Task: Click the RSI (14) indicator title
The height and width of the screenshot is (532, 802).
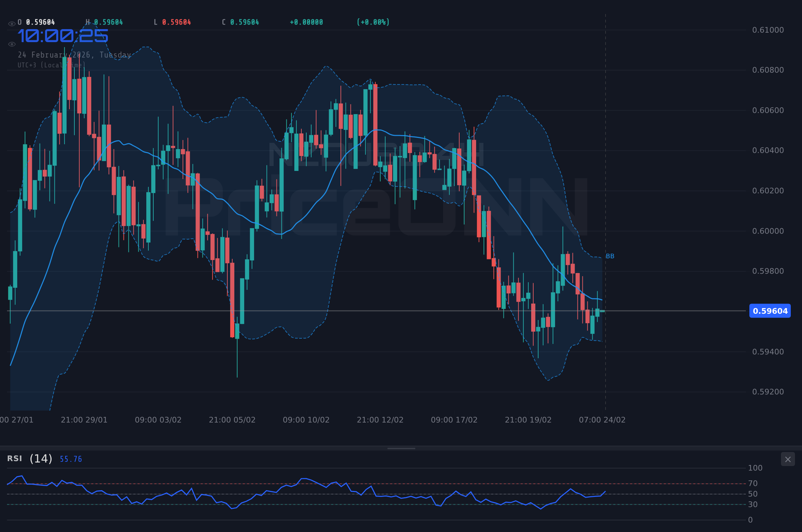Action: (x=28, y=459)
